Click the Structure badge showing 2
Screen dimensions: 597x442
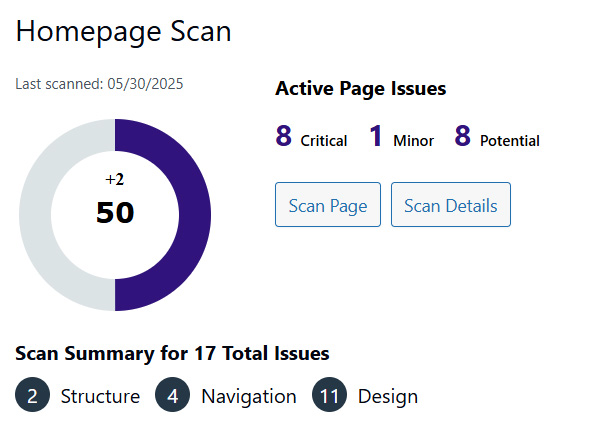pos(32,395)
